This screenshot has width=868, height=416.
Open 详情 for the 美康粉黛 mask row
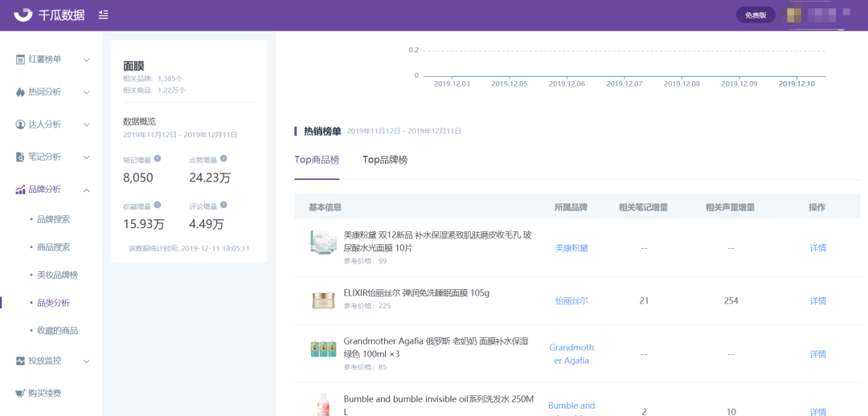click(x=817, y=248)
